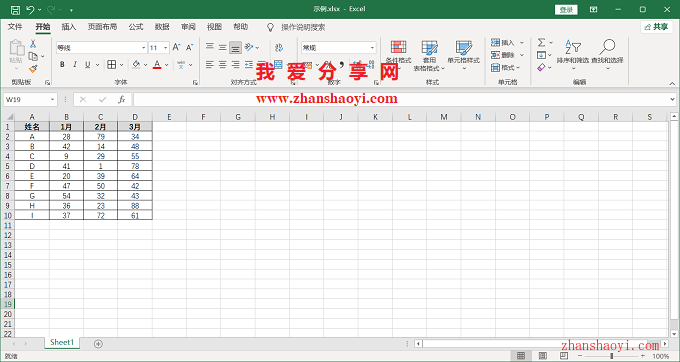Click the Fill down icon
680x362 pixels.
coord(541,55)
